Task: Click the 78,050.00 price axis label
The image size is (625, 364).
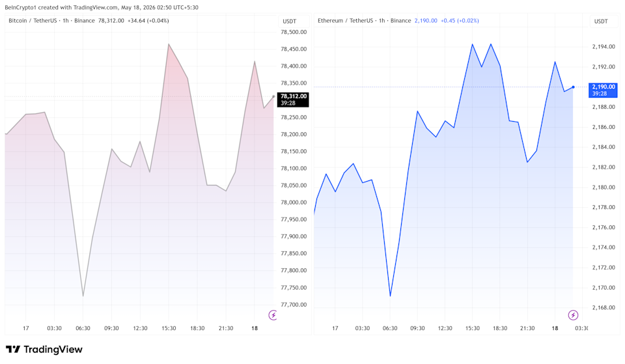Action: [x=294, y=186]
